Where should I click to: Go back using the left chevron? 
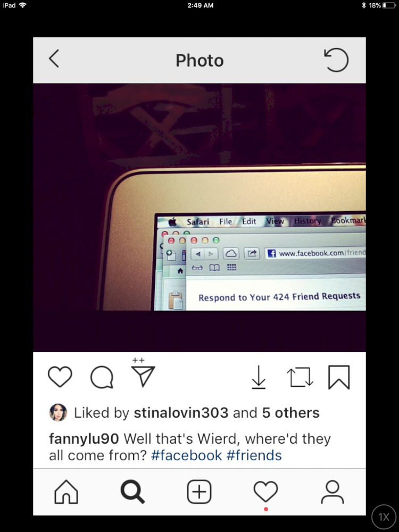click(x=54, y=59)
